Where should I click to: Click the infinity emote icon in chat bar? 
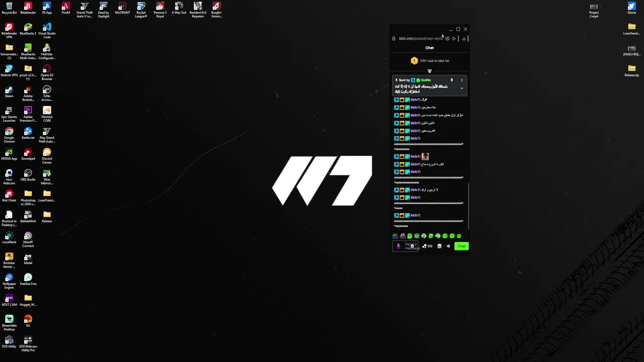pos(430,246)
